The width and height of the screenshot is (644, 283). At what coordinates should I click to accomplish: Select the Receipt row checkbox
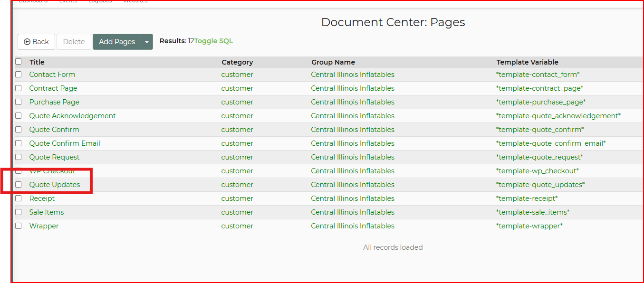(x=19, y=198)
